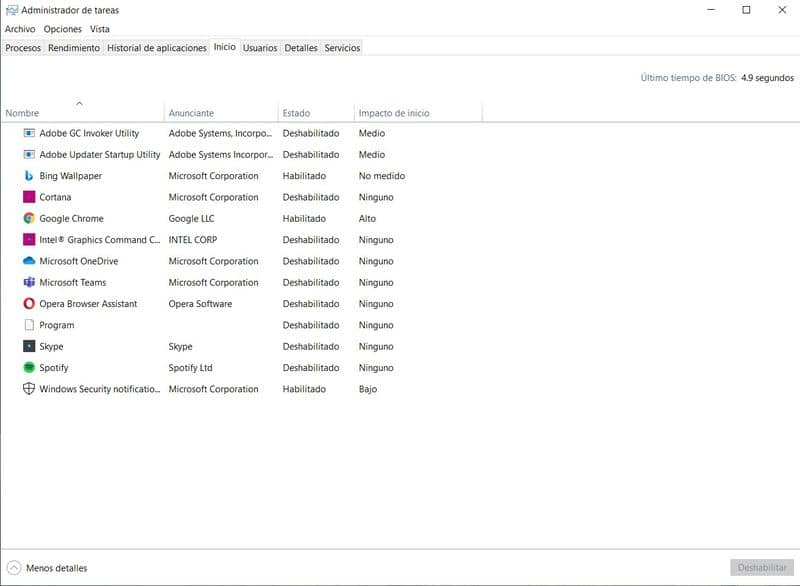Click Intel Graphics Command name text
This screenshot has width=800, height=586.
(x=99, y=240)
